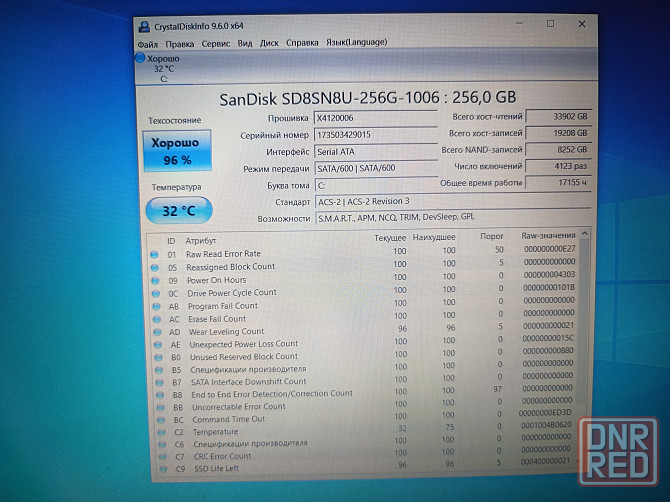The height and width of the screenshot is (502, 670).
Task: Click status icon of Temperature row
Action: click(162, 432)
